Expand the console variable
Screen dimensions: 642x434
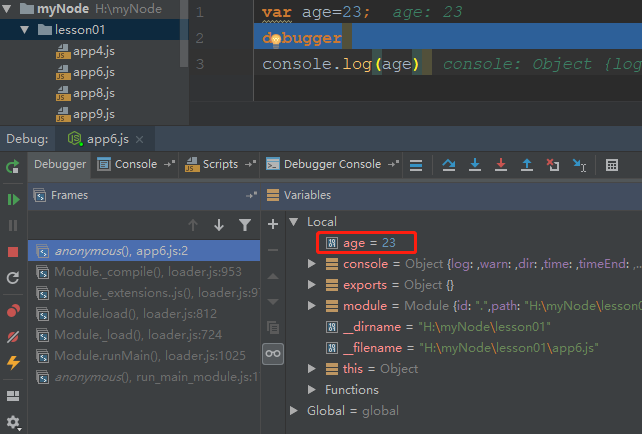(x=312, y=264)
